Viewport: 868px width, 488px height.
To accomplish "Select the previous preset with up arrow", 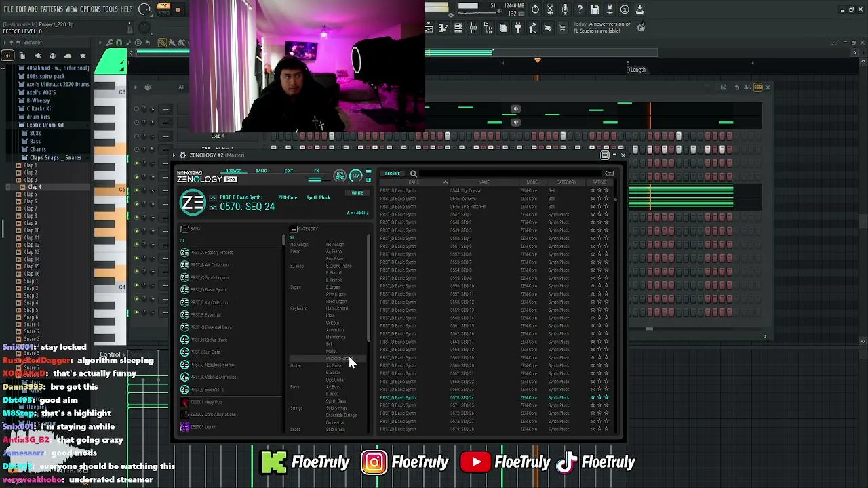I will click(213, 198).
